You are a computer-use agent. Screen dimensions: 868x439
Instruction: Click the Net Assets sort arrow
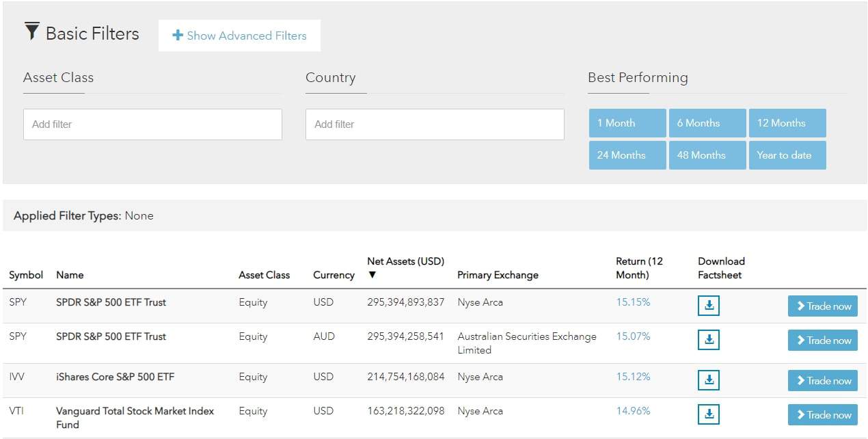click(x=372, y=275)
